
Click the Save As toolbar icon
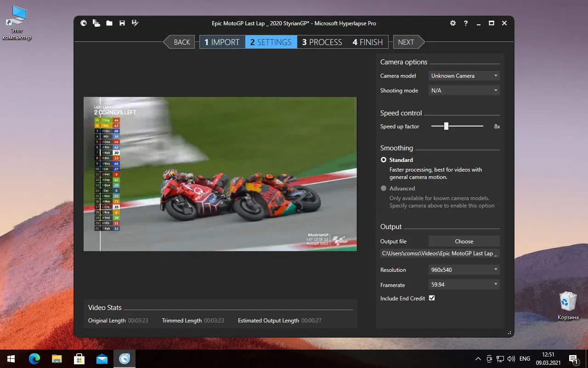point(135,23)
